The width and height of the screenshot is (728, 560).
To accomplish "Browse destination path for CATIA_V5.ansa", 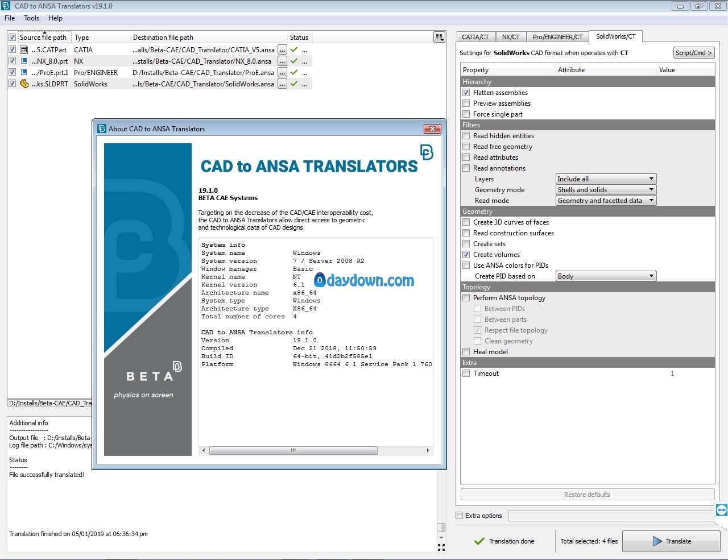I will pos(282,50).
